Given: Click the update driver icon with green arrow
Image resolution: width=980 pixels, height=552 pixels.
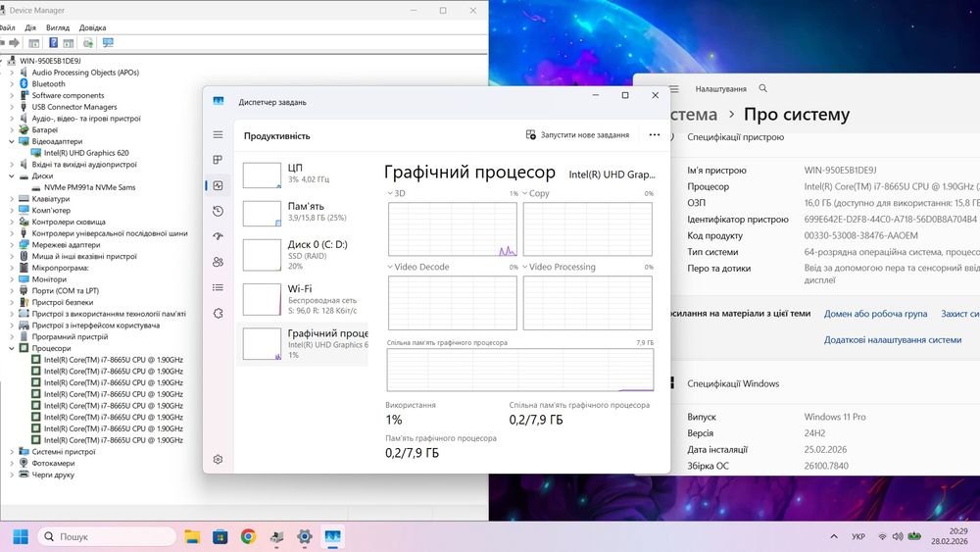Looking at the screenshot, I should (x=88, y=42).
